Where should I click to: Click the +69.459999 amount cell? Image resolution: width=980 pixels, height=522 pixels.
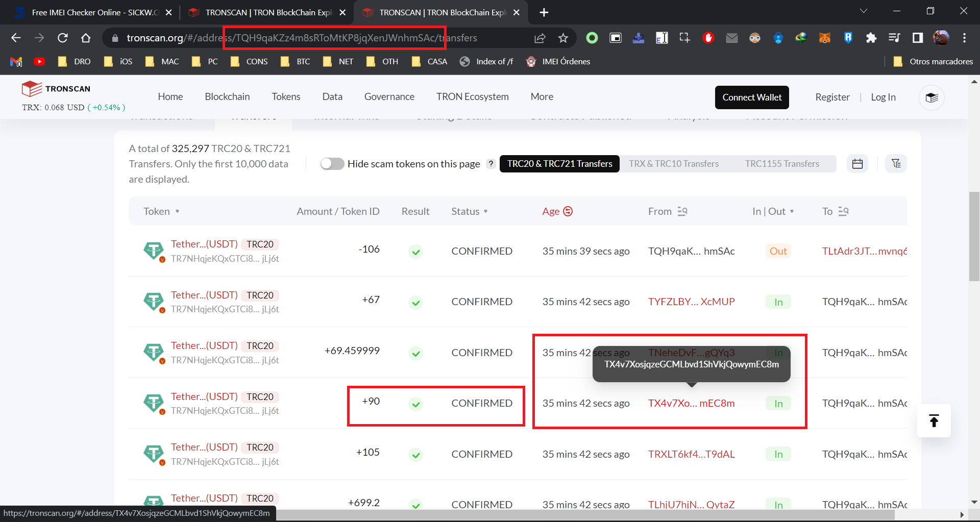[x=352, y=351]
